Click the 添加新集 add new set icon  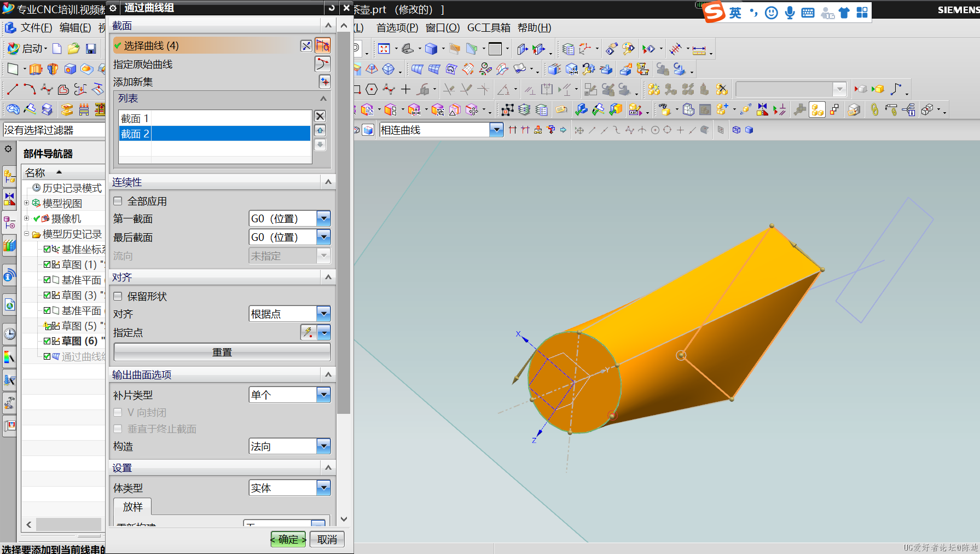pos(325,82)
